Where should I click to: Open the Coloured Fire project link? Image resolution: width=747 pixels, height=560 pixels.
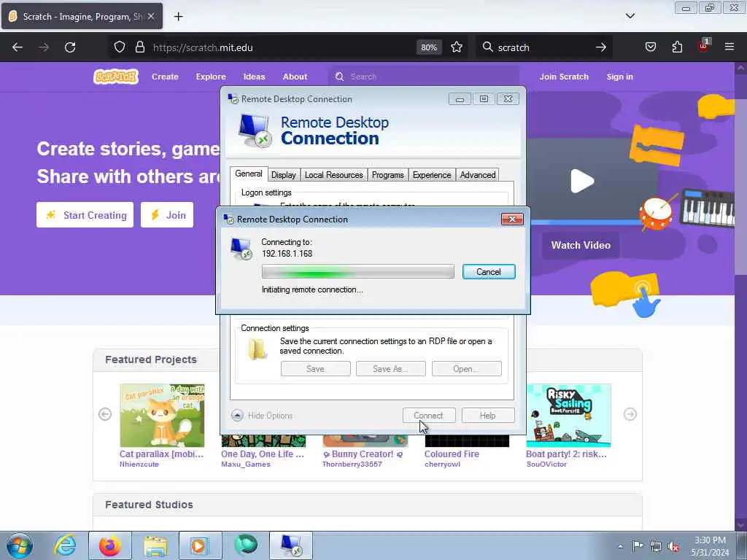pos(452,454)
